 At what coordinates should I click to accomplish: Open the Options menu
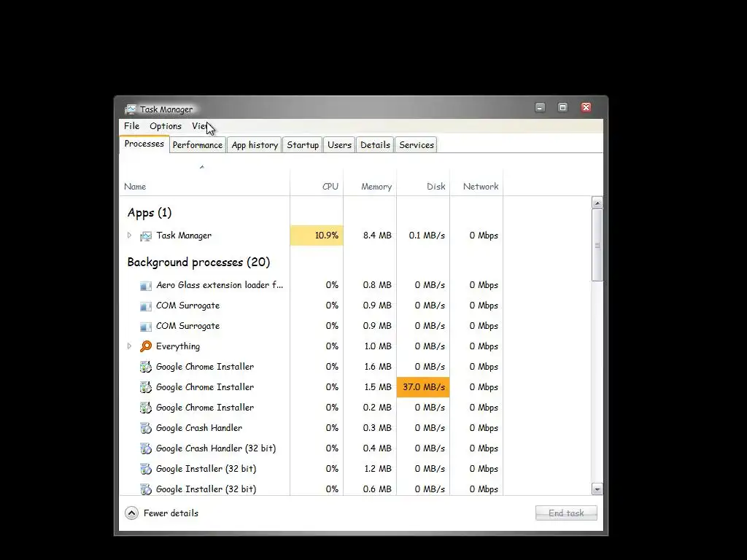click(166, 125)
